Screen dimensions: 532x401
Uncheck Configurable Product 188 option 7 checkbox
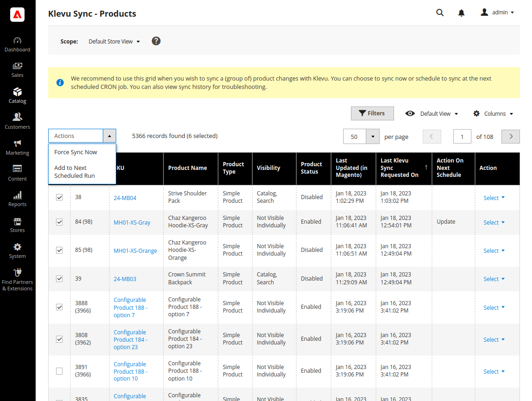point(59,307)
